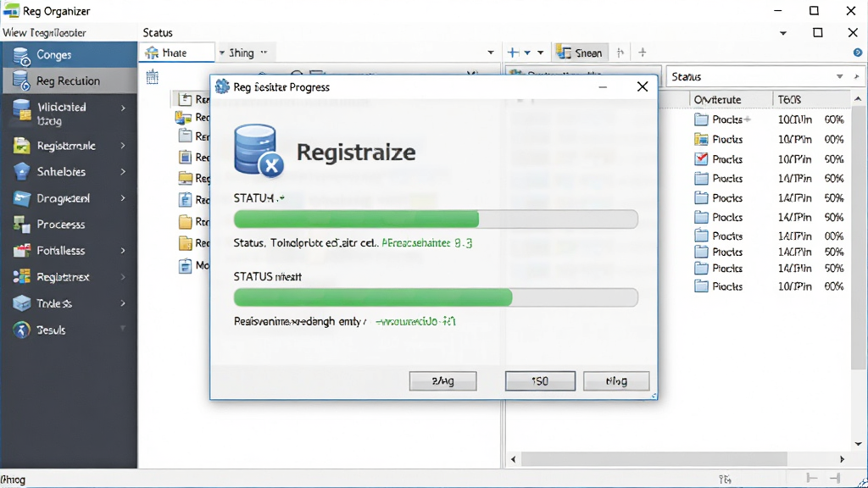The height and width of the screenshot is (488, 868).
Task: Select the folder icon of the Reg row
Action: 185,178
